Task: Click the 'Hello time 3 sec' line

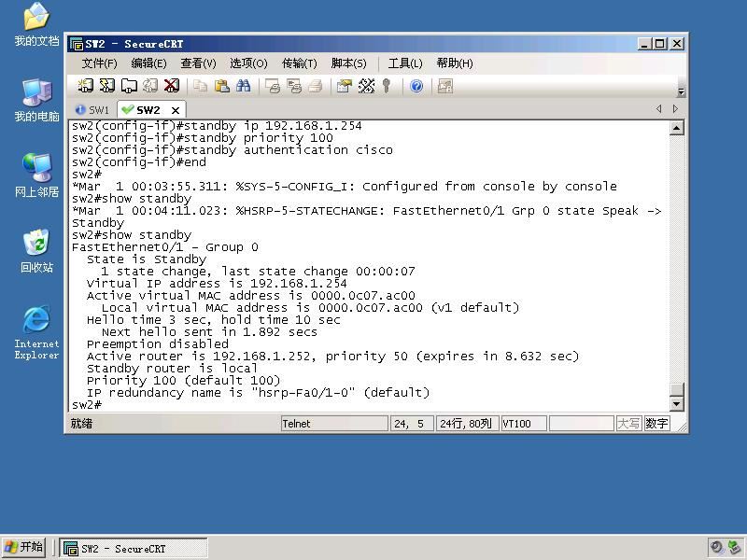Action: (x=214, y=320)
